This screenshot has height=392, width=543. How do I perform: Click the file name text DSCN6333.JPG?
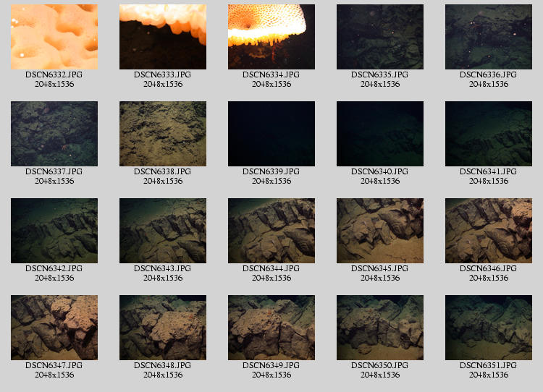163,74
